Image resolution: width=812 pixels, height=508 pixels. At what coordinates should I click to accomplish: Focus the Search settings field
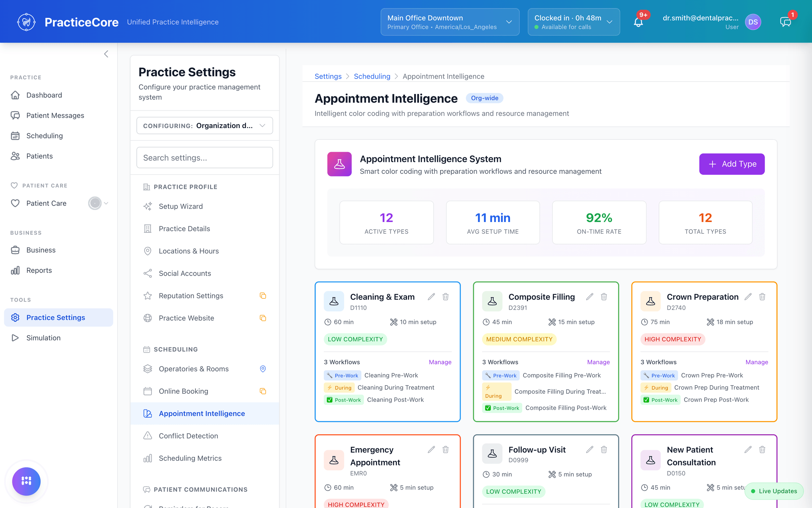pos(204,158)
